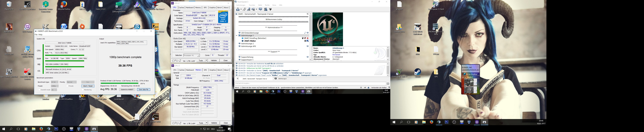644x132 pixels.
Task: Open TeamSpeak Verbindungen menu
Action: (x=241, y=5)
